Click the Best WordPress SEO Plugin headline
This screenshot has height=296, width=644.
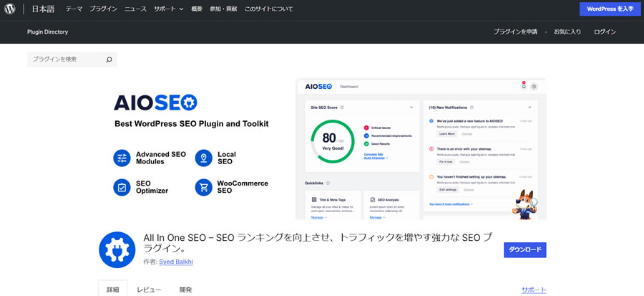[x=191, y=124]
